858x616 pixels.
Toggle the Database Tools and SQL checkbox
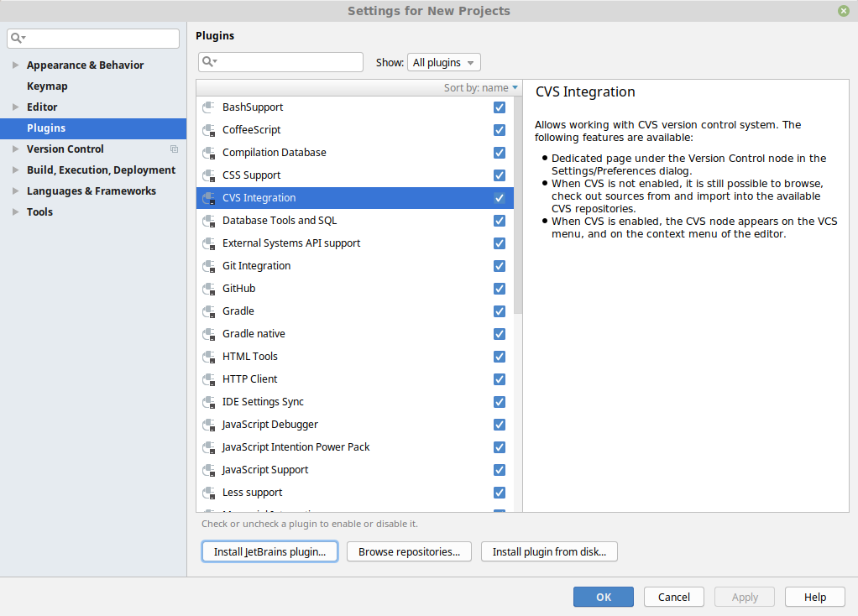(x=499, y=221)
